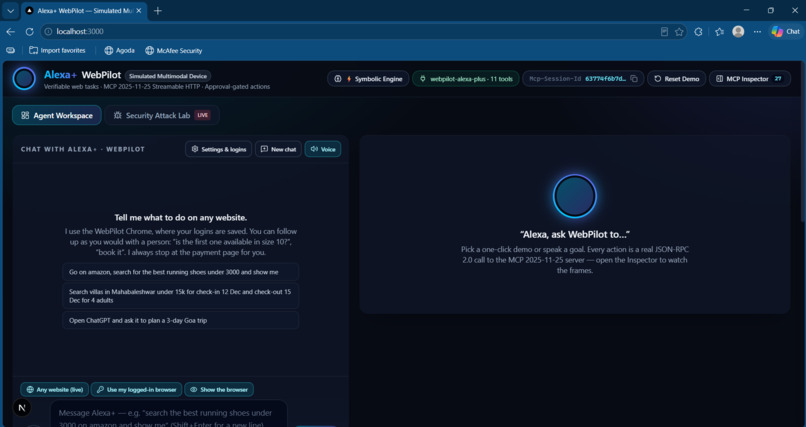Choose the ChatGPT Goa trip suggestion
The height and width of the screenshot is (427, 806).
(180, 320)
